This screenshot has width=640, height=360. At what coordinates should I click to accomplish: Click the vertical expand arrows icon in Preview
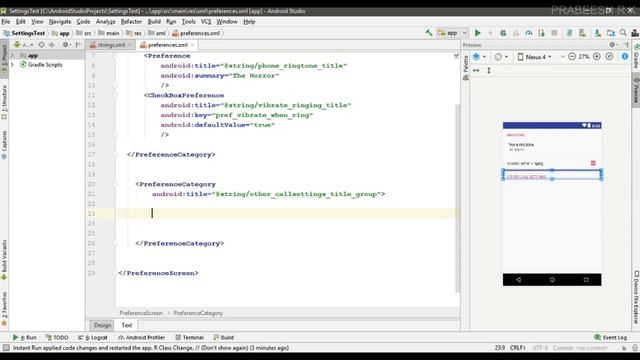pyautogui.click(x=489, y=71)
